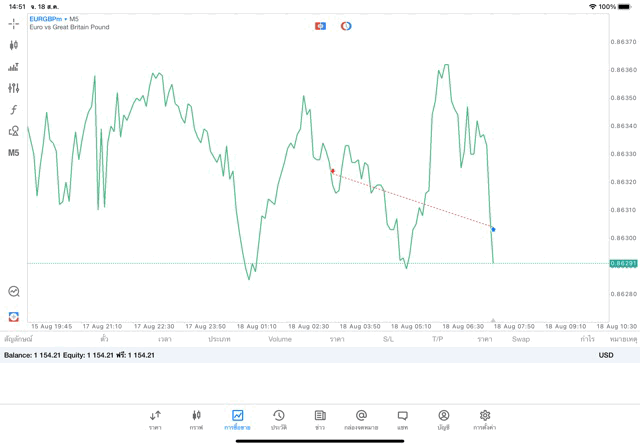
Task: Sort positions by Volume column header
Action: click(280, 339)
